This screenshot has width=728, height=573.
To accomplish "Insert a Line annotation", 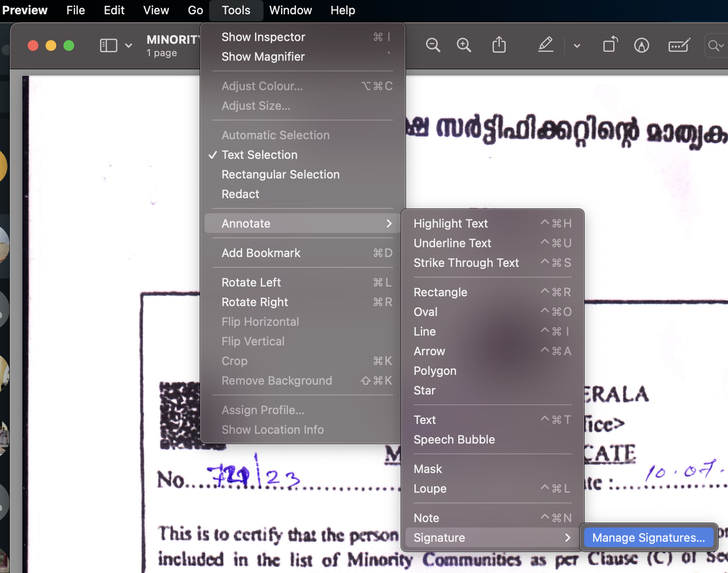I will pos(492,332).
